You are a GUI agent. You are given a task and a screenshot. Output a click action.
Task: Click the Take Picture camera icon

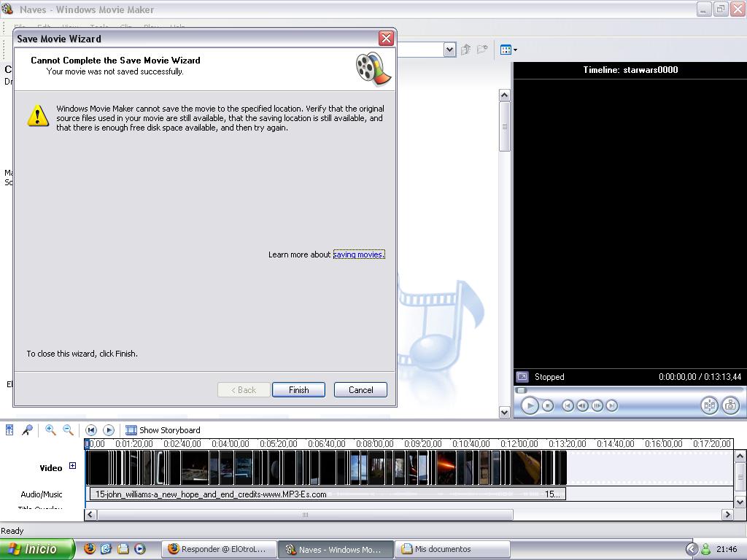(730, 405)
